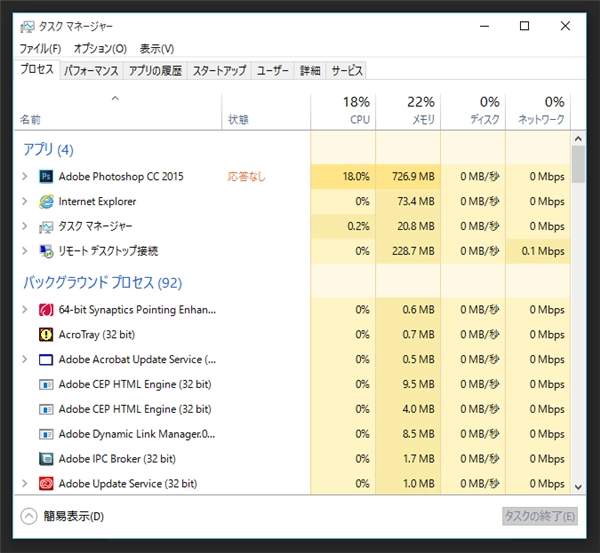The height and width of the screenshot is (553, 600).
Task: Sort by the ディスク column header
Action: point(473,111)
